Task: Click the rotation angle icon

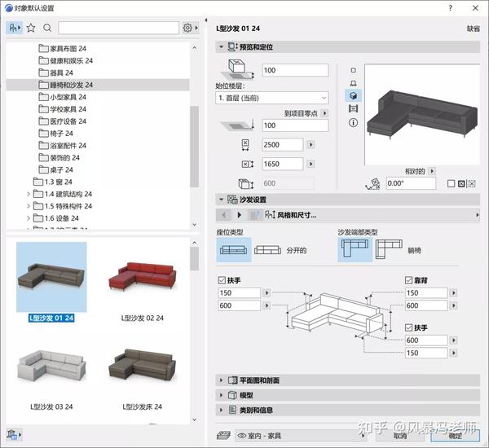Action: (x=373, y=183)
